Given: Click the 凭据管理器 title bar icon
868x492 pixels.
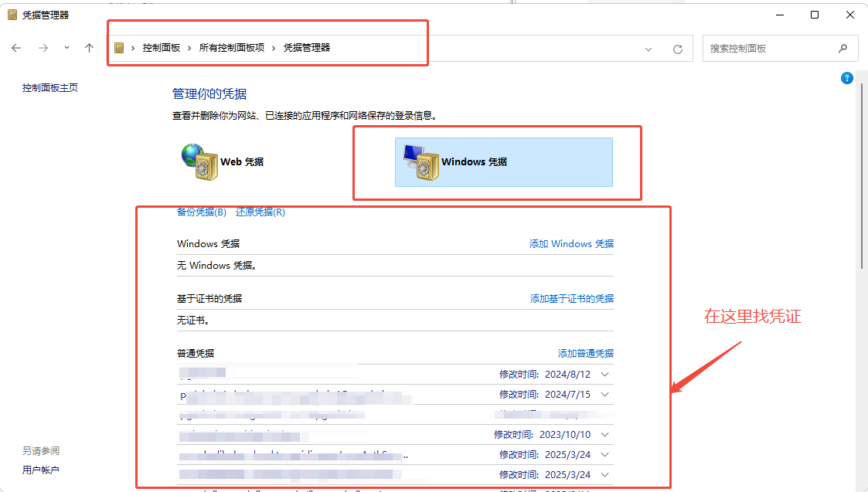Looking at the screenshot, I should pyautogui.click(x=12, y=15).
